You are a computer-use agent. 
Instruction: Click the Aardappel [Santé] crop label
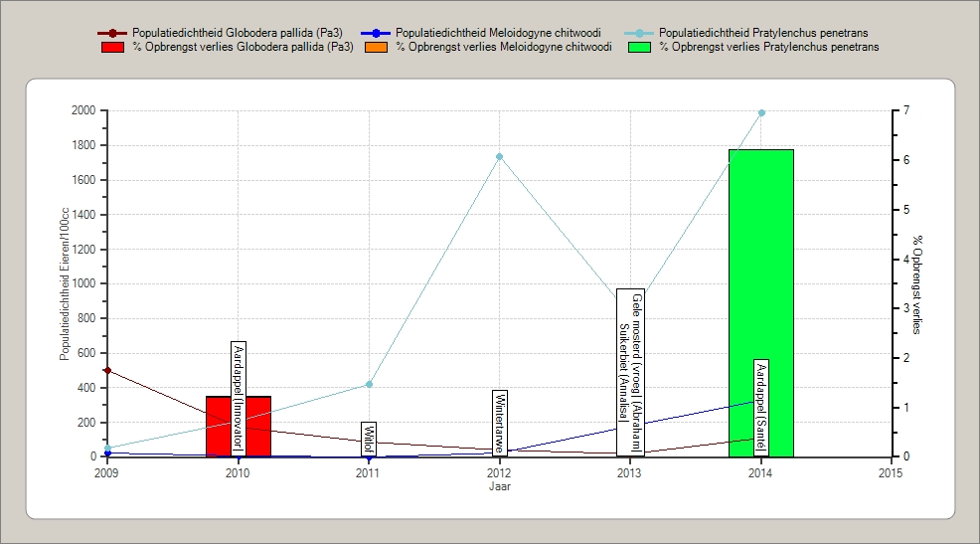(761, 389)
